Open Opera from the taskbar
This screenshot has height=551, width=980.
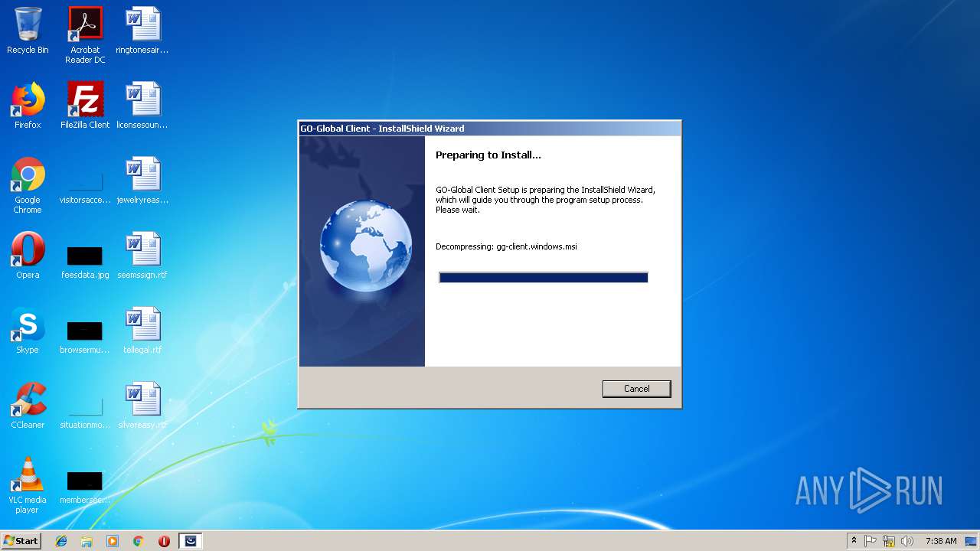[x=164, y=541]
